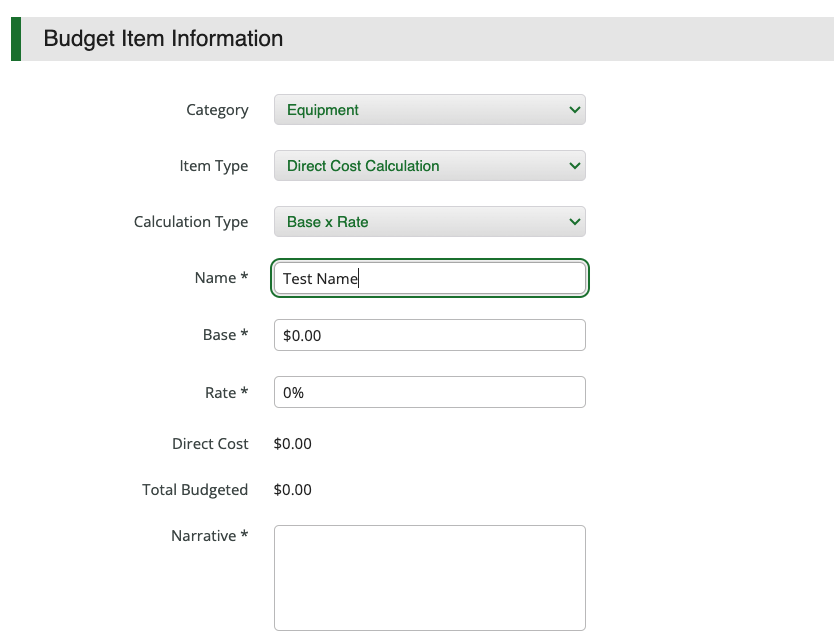The height and width of the screenshot is (634, 834).
Task: Click the green accent bar beside heading
Action: pos(15,39)
